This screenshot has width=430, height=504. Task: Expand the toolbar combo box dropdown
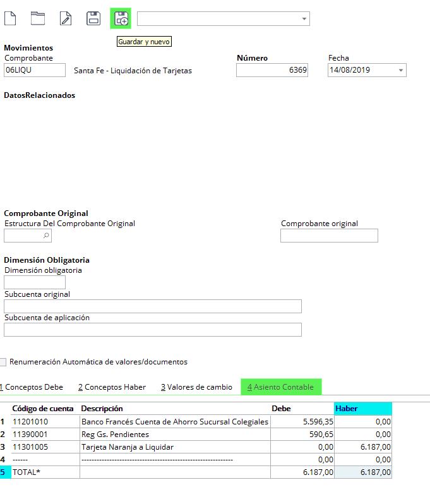[304, 19]
